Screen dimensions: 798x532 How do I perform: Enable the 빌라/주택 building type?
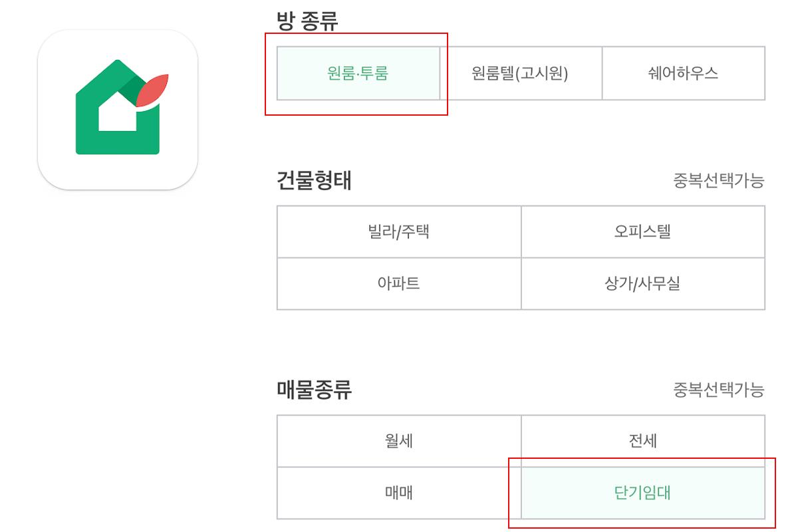tap(399, 231)
